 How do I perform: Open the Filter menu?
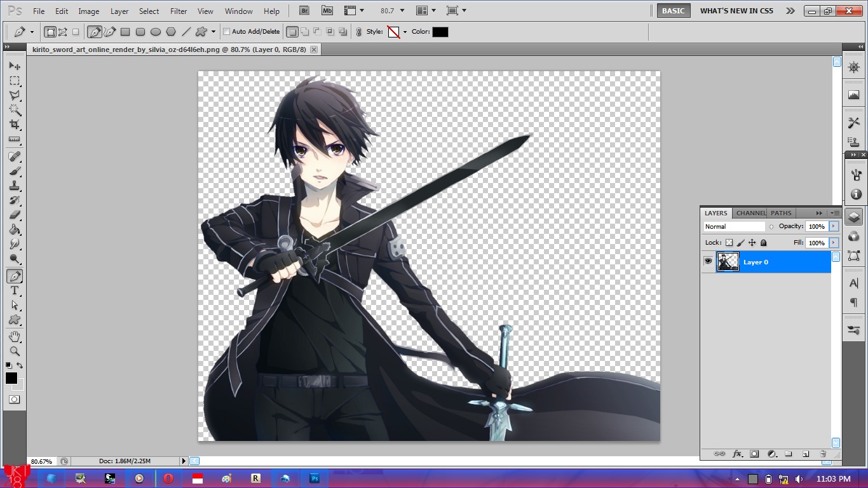coord(179,11)
